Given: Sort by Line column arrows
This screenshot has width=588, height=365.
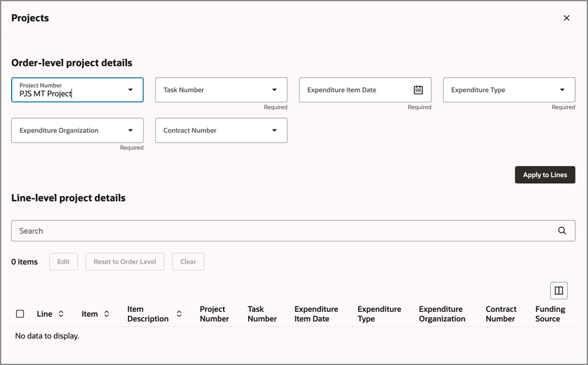Looking at the screenshot, I should coord(61,314).
